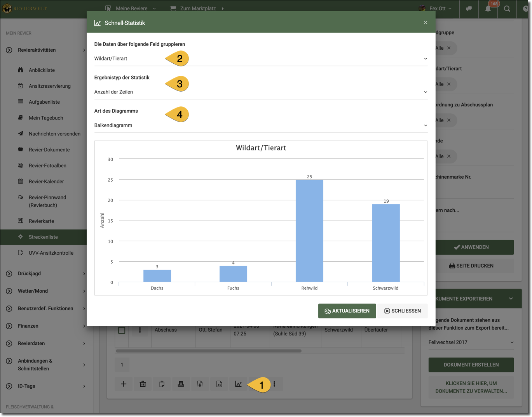Open the 'Anzahl der Zeilen' result type dropdown
This screenshot has width=532, height=417.
tap(260, 92)
